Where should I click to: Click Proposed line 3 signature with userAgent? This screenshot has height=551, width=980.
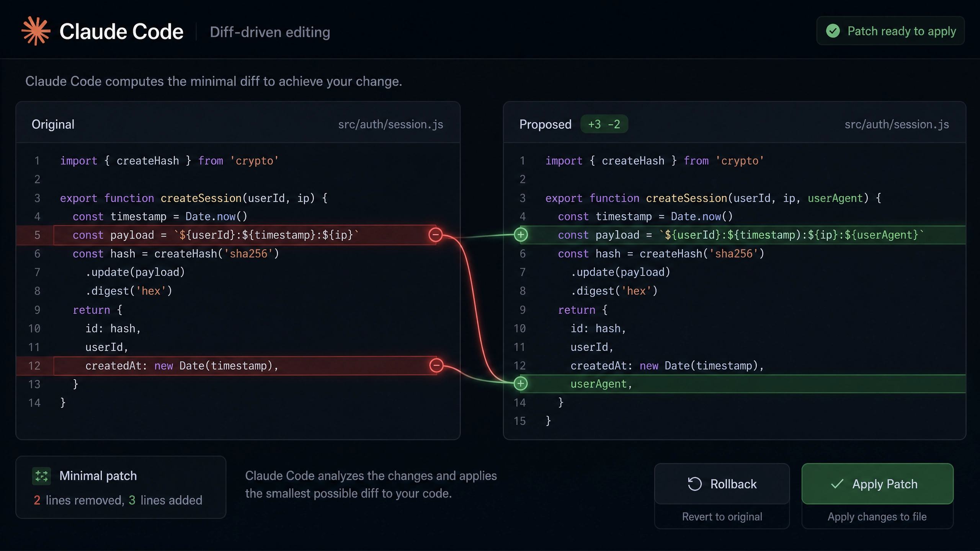(713, 198)
